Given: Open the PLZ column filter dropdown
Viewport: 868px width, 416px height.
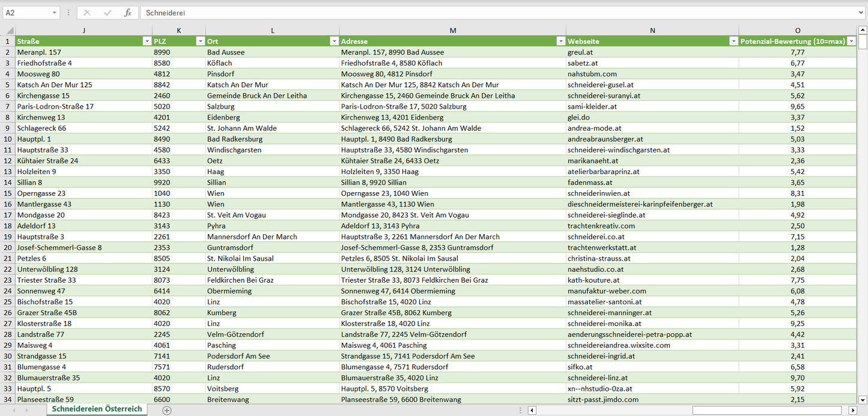Looking at the screenshot, I should click(x=200, y=41).
